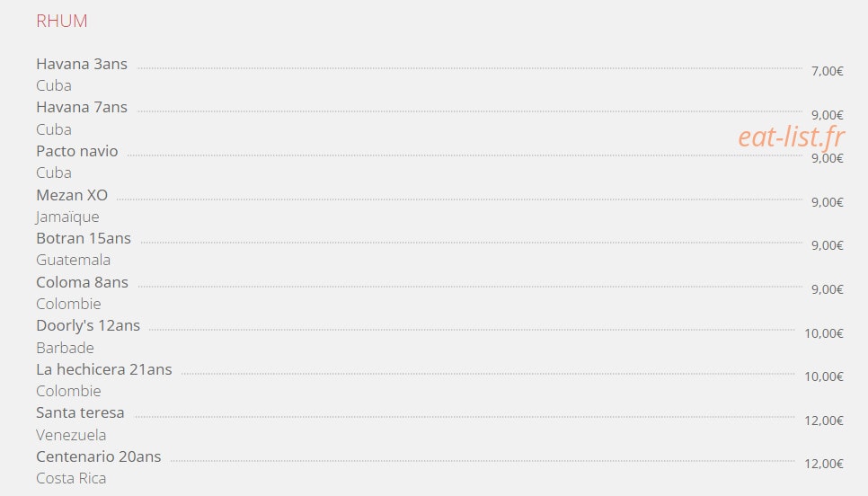Select the Havana 7ans menu entry
Viewport: 868px width, 496px height.
coord(82,108)
